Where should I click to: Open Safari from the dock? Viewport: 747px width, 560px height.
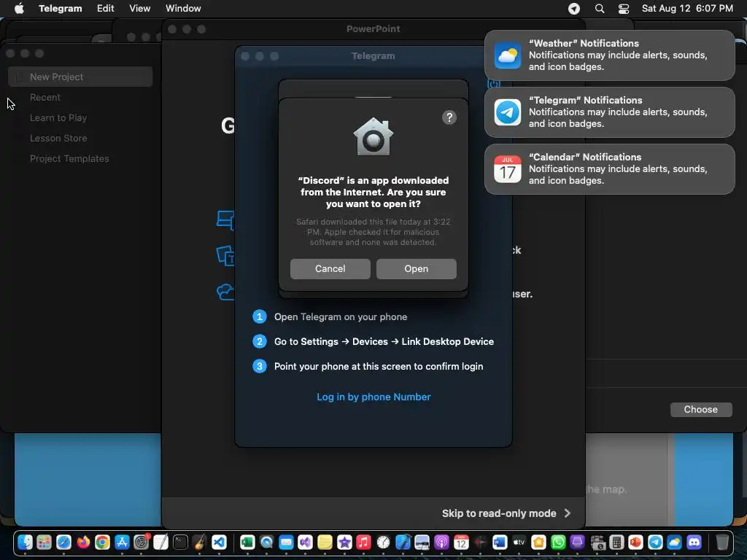63,542
